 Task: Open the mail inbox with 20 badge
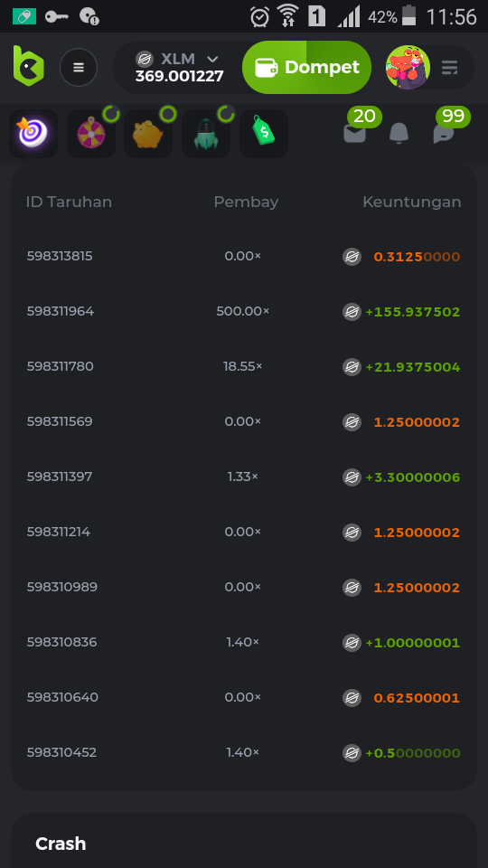tap(354, 133)
